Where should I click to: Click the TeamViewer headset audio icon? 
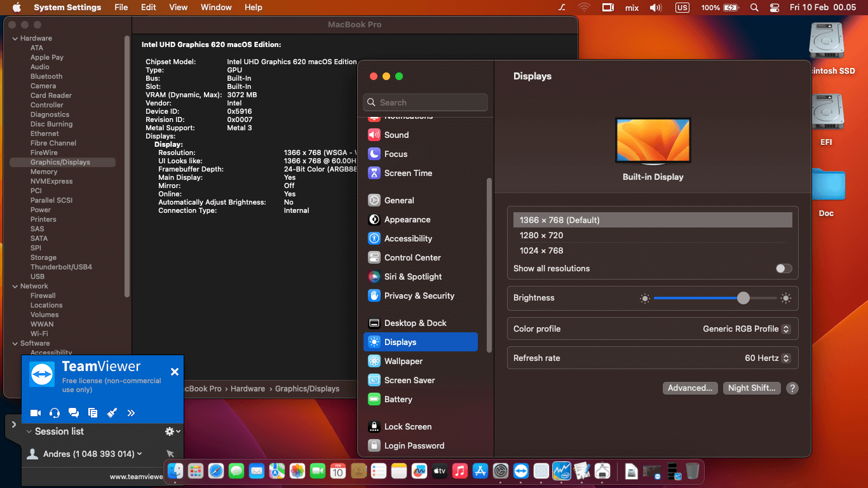[55, 413]
